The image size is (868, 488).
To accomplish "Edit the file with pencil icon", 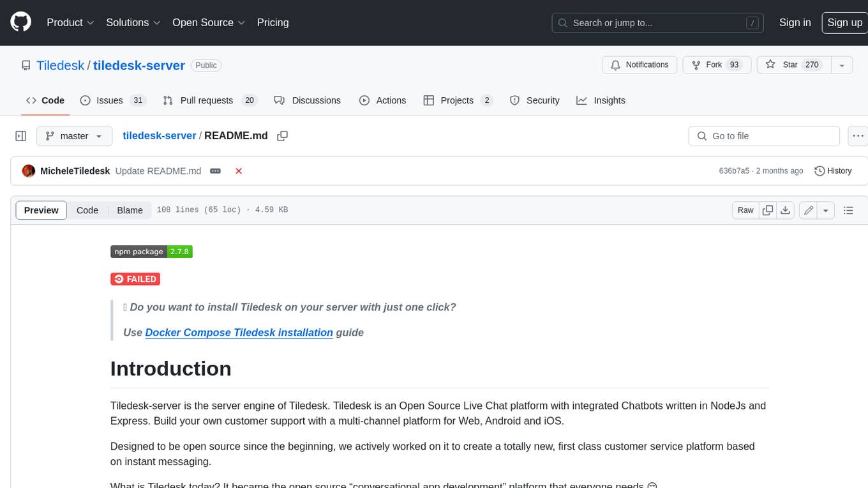I will point(809,210).
